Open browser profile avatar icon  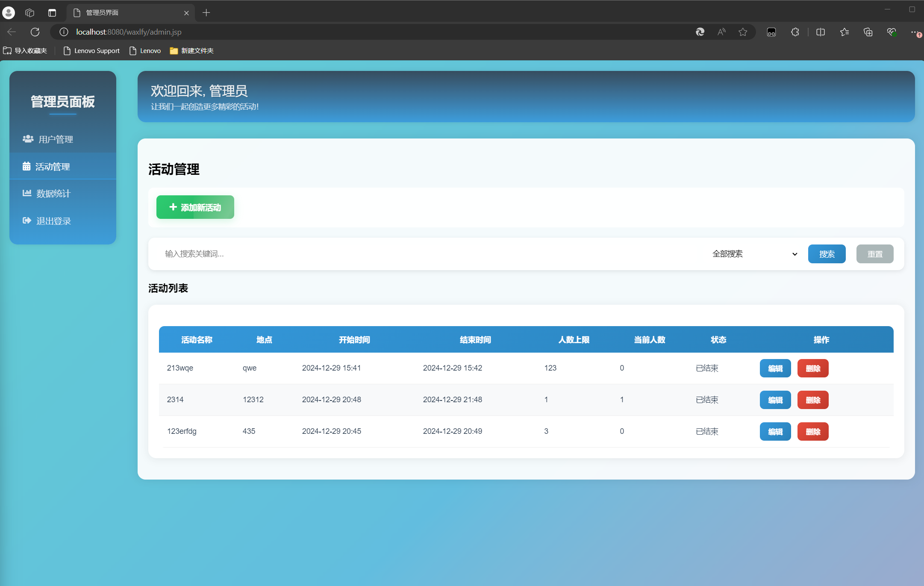click(x=9, y=13)
